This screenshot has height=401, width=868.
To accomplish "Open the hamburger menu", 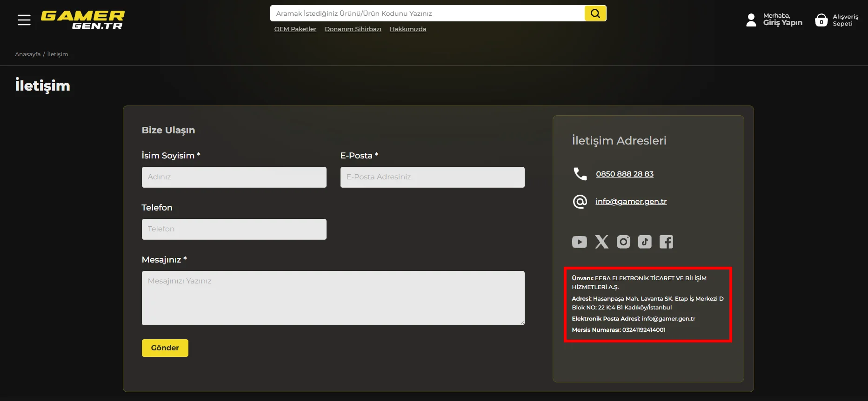I will point(24,20).
